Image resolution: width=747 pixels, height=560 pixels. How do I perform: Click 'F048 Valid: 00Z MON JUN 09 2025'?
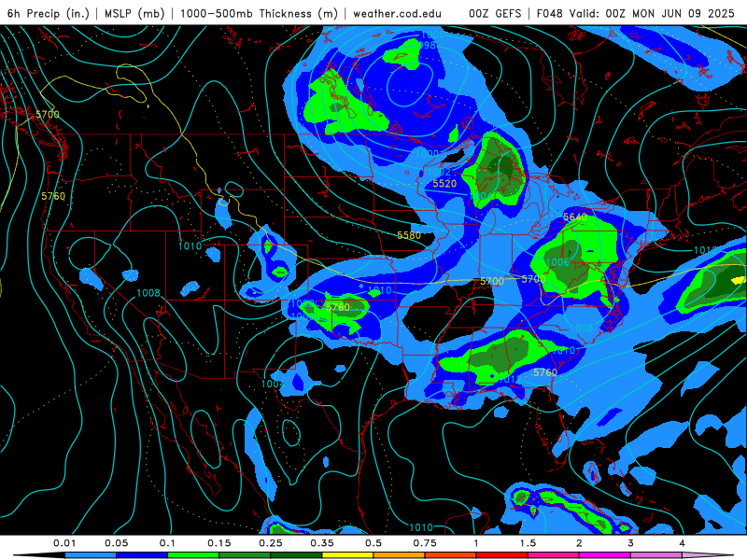coord(636,13)
